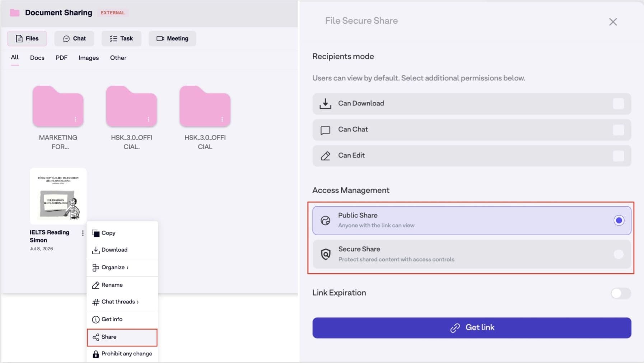The image size is (644, 363).
Task: Open the Task tab
Action: 121,38
